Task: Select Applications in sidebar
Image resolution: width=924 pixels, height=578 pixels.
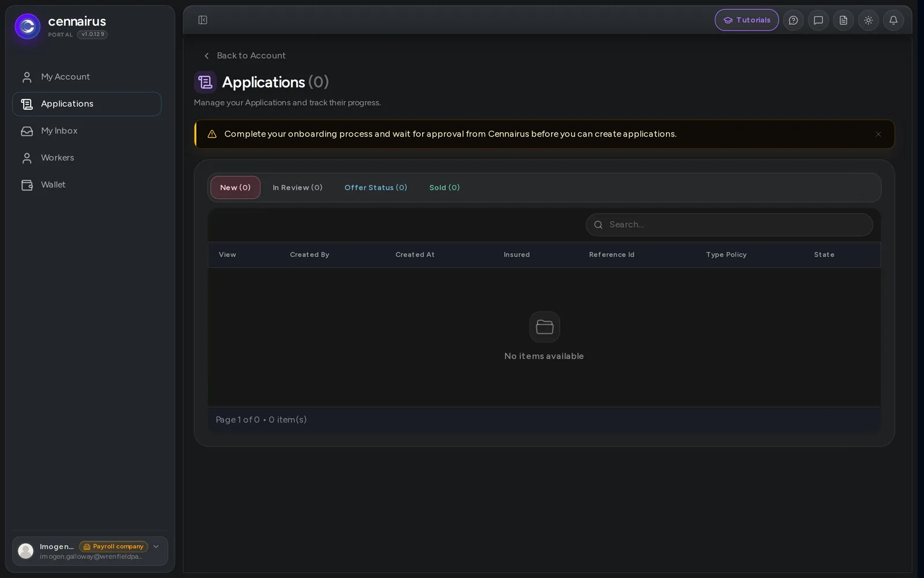Action: click(x=87, y=104)
